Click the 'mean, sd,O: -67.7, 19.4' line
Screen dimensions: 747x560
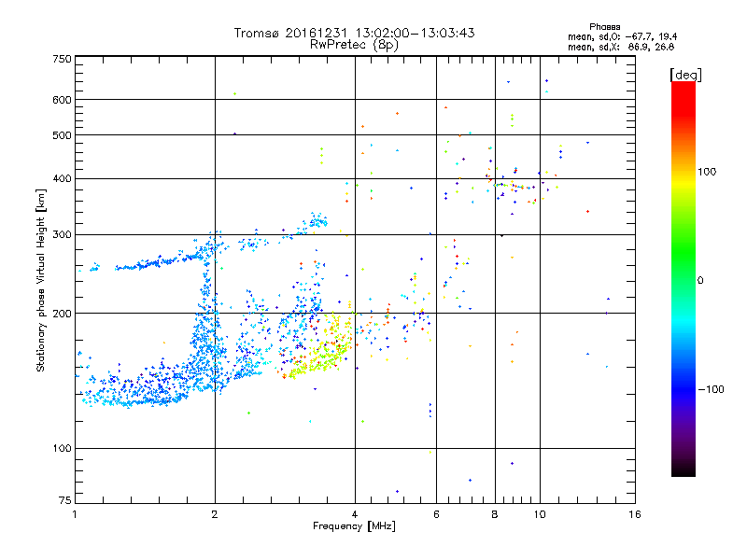point(622,36)
